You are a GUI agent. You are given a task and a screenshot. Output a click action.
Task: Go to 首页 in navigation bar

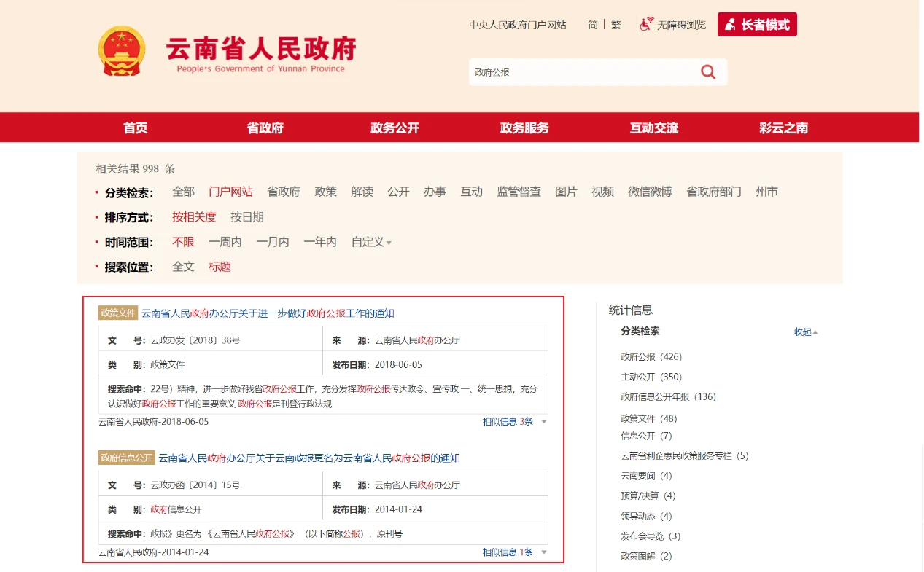point(136,128)
